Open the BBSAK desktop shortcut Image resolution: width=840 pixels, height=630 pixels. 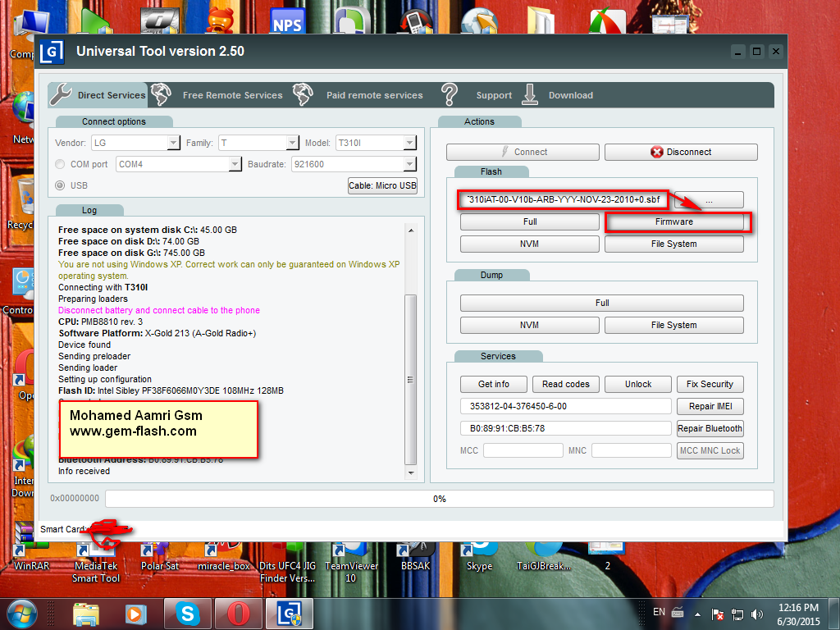[x=415, y=558]
